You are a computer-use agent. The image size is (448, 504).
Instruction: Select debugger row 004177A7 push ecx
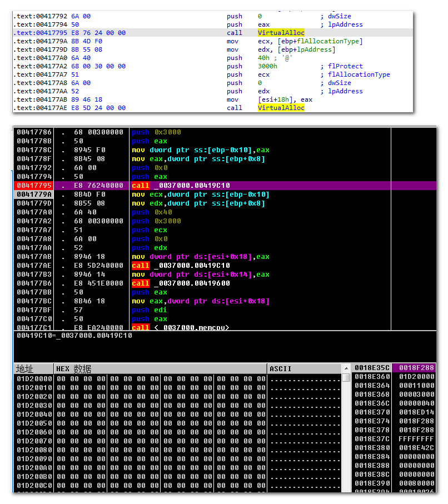(x=225, y=230)
